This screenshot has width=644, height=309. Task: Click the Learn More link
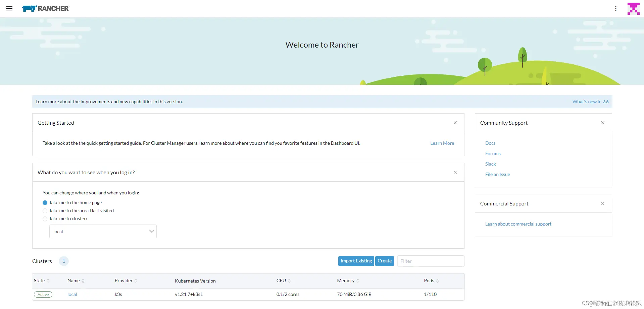(x=442, y=143)
